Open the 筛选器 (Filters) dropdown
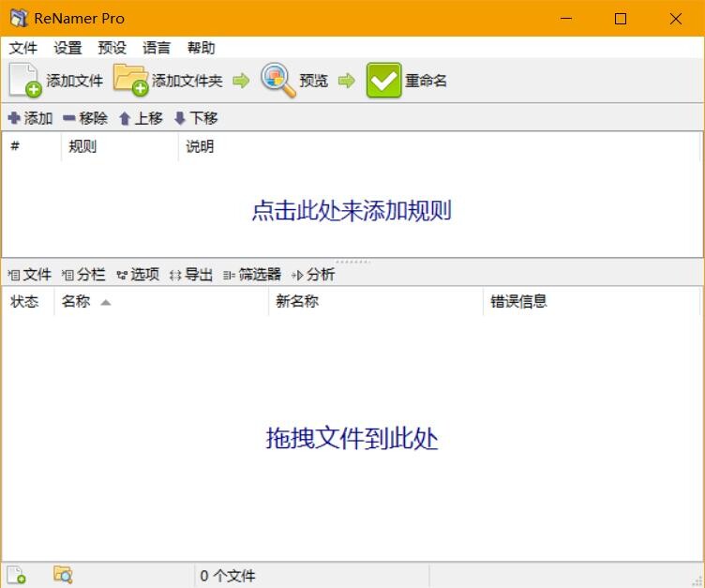 coord(252,275)
